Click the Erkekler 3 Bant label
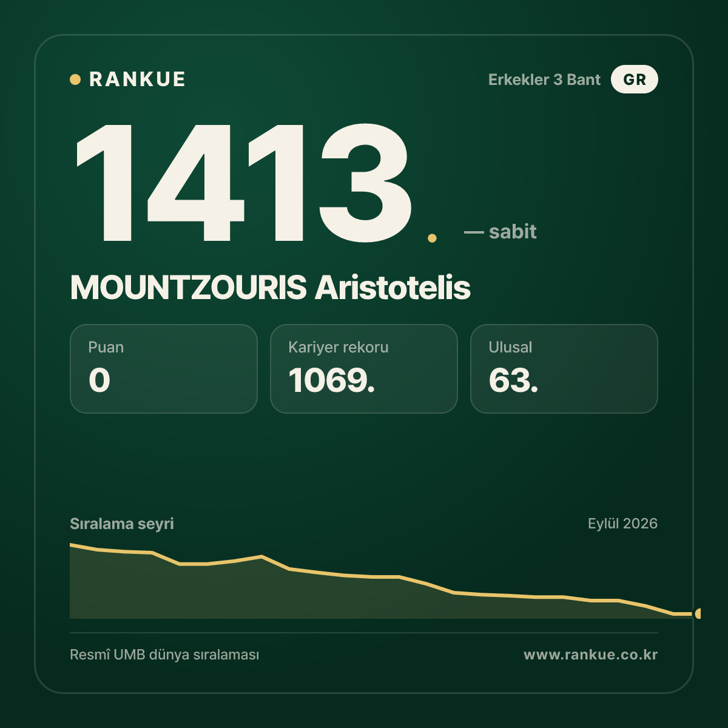728x728 pixels. (544, 79)
